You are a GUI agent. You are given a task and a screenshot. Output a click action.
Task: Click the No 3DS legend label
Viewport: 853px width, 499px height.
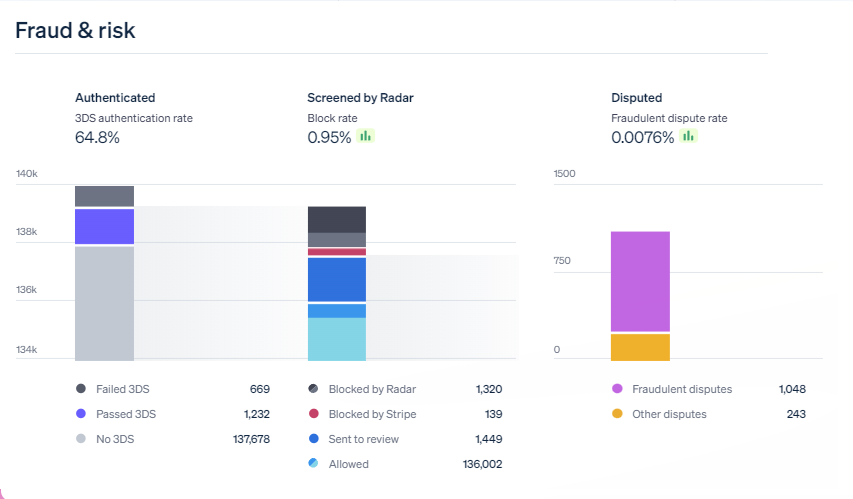click(x=115, y=439)
